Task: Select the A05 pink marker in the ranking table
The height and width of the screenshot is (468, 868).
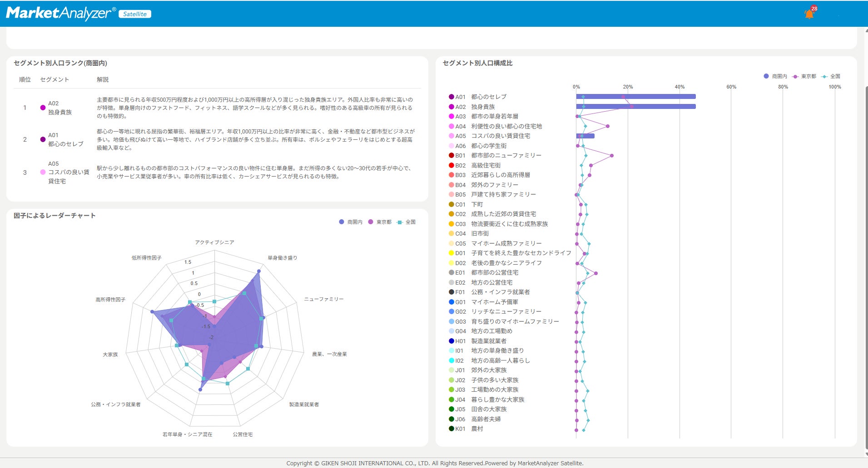Action: [43, 172]
